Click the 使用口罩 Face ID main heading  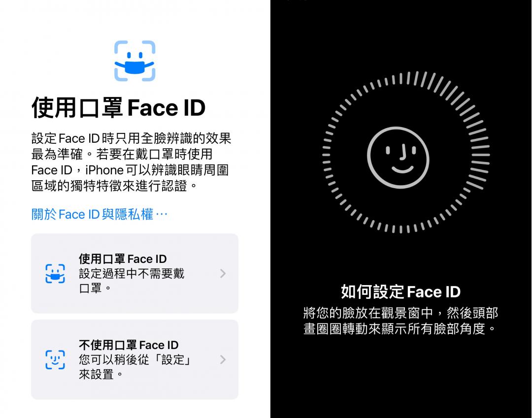pos(118,108)
